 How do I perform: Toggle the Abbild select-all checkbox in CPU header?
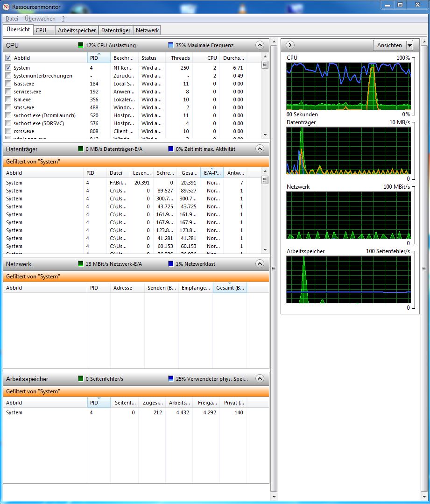click(8, 58)
